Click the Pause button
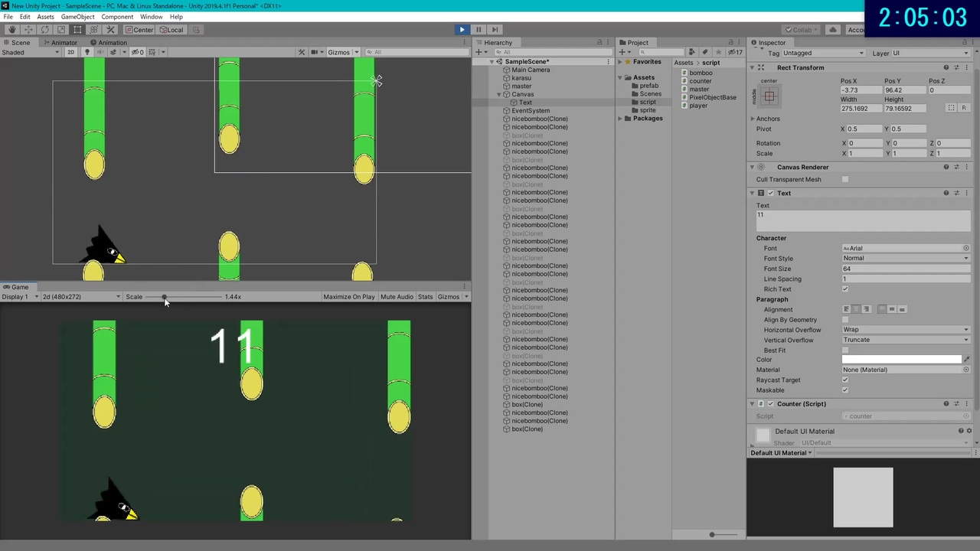The image size is (980, 551). click(479, 30)
